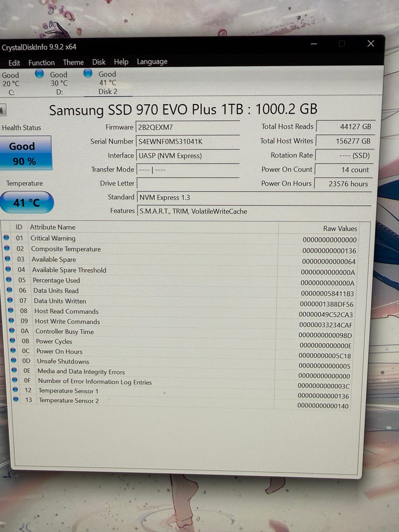Open the Language menu
This screenshot has height=532, width=399.
(x=152, y=62)
